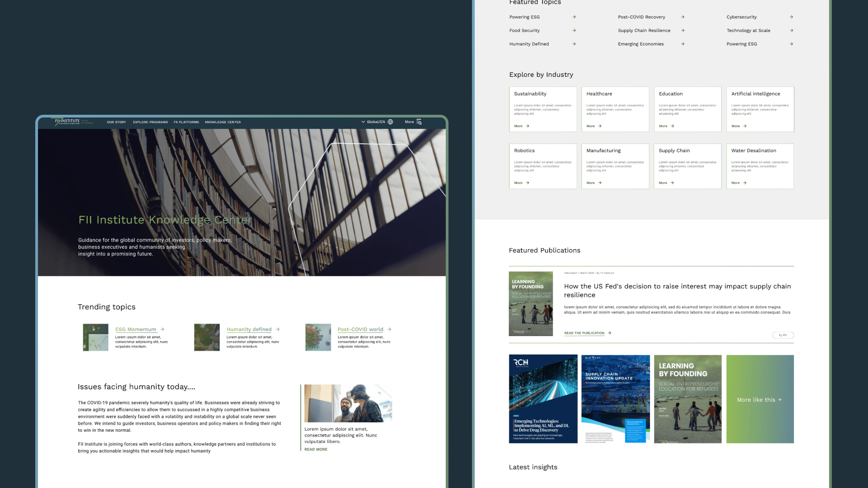
Task: Click the arrow beside Post-COVID world
Action: [x=389, y=329]
